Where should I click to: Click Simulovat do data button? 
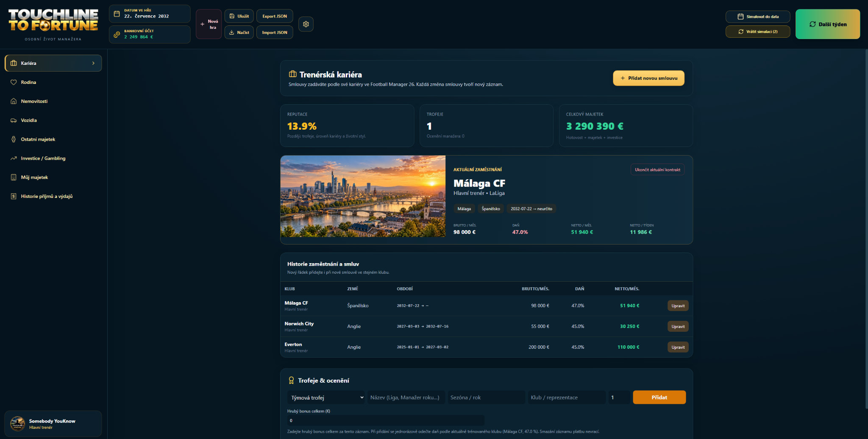[758, 17]
